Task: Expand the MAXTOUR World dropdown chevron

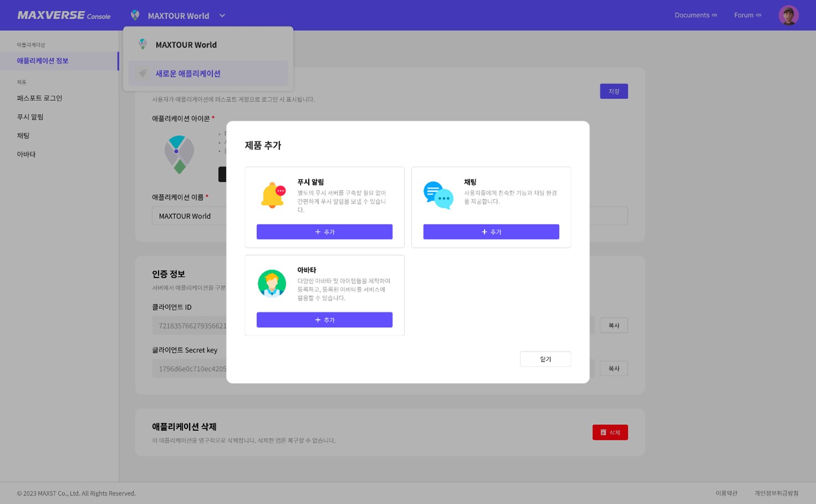Action: point(222,16)
